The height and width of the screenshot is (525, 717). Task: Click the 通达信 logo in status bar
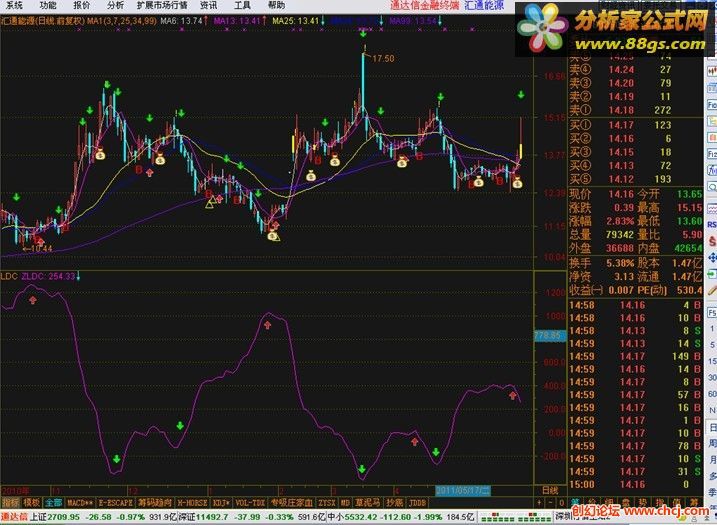pyautogui.click(x=14, y=517)
